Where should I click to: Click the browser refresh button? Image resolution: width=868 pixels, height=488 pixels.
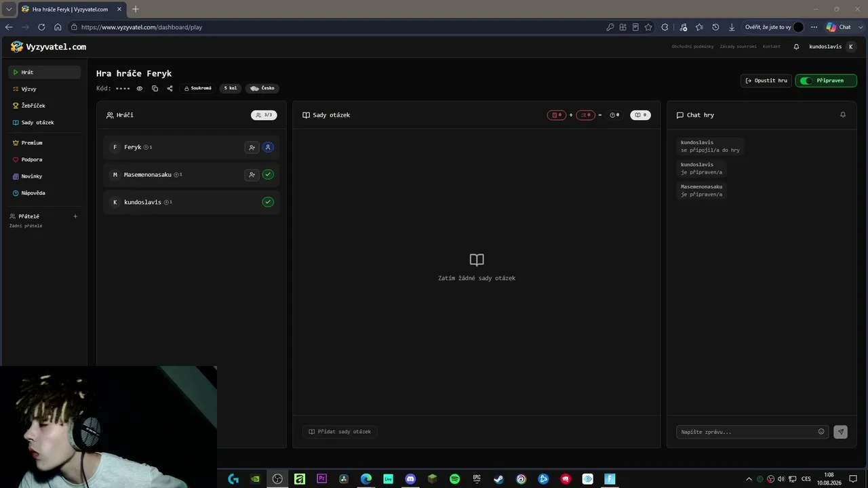click(41, 27)
